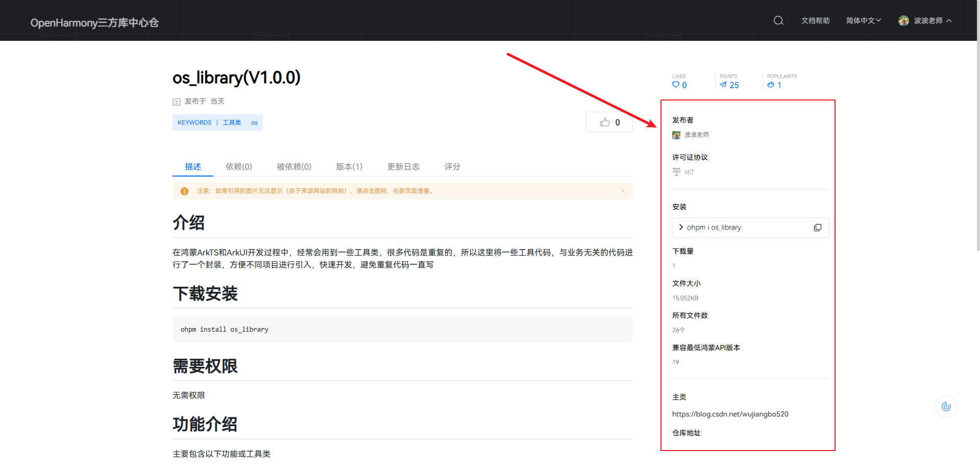Open publisher 波波老师 profile link
The image size is (980, 474).
[x=696, y=135]
